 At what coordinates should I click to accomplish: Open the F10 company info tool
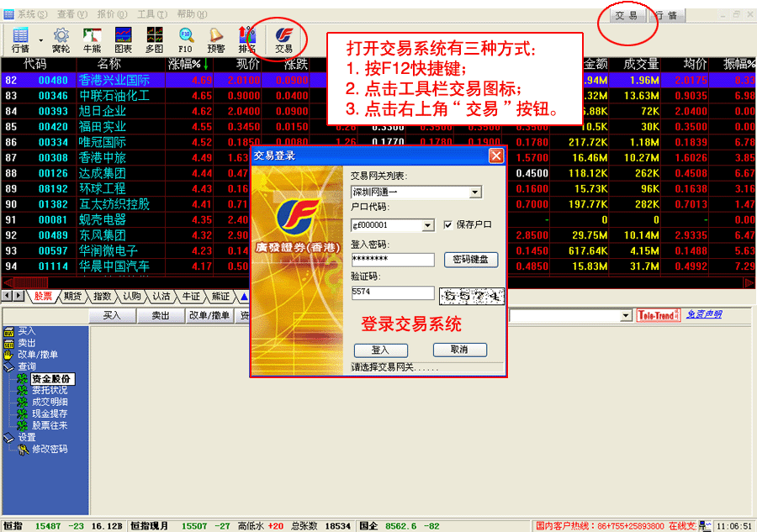185,39
